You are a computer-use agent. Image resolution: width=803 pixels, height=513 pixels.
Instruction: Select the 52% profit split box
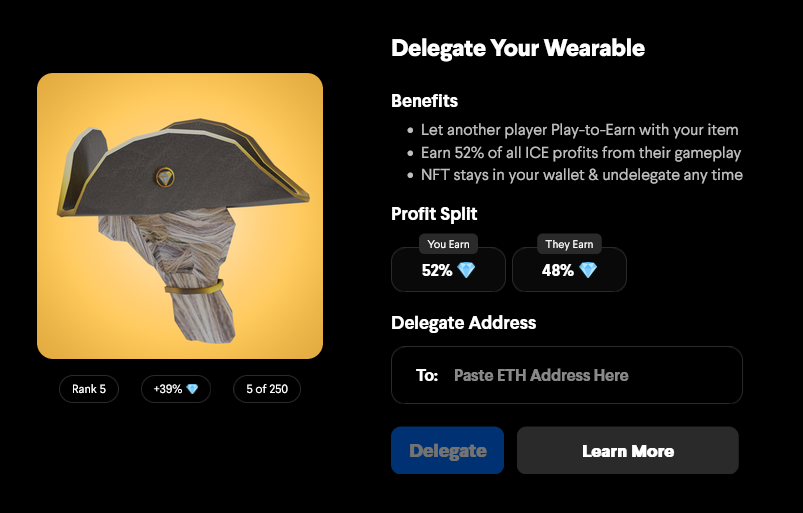pyautogui.click(x=448, y=269)
